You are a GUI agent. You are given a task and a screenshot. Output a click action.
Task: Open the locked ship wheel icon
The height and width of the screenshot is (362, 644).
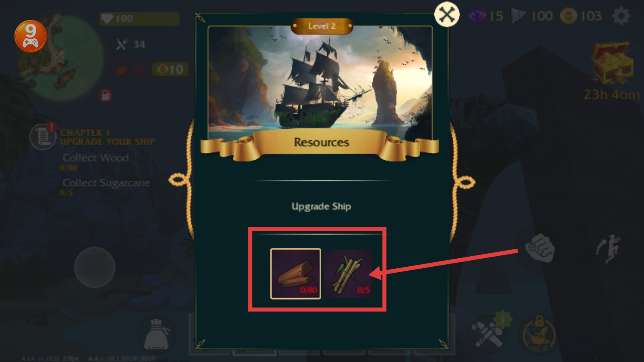(539, 334)
